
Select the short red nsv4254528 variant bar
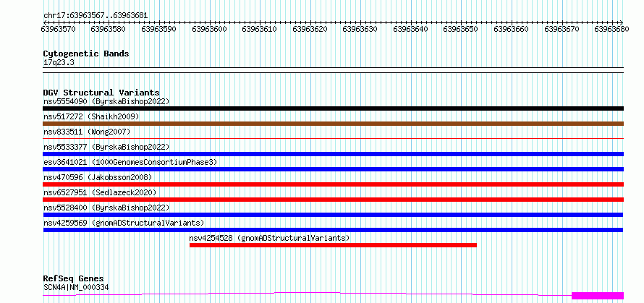333,245
